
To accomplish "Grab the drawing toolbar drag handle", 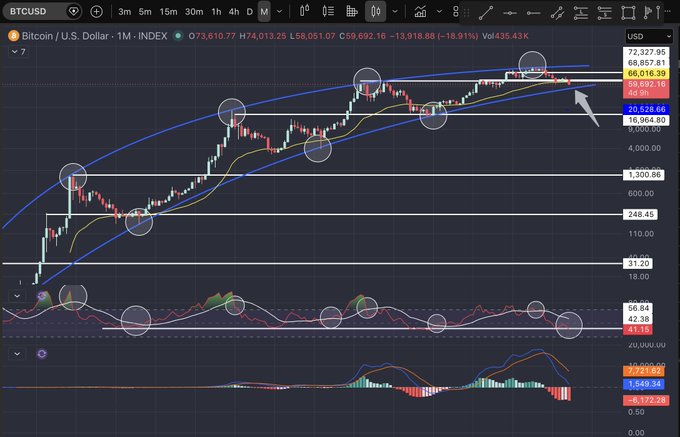I will [467, 13].
